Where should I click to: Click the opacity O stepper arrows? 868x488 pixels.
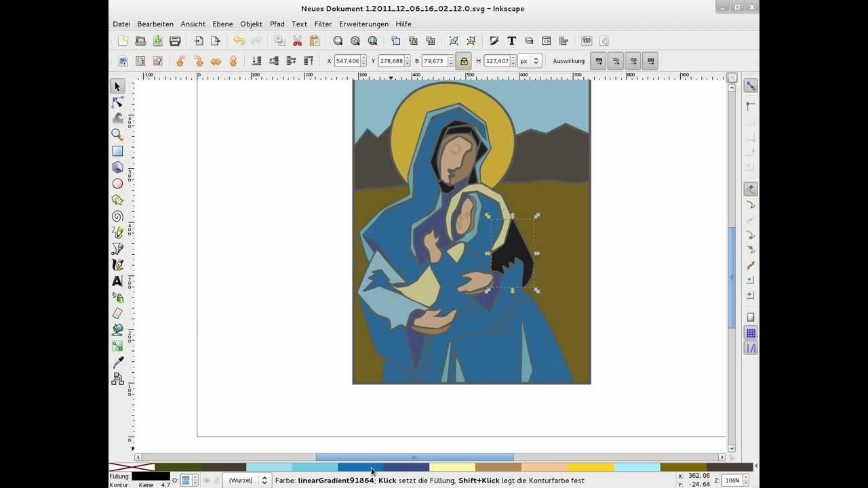pos(195,481)
